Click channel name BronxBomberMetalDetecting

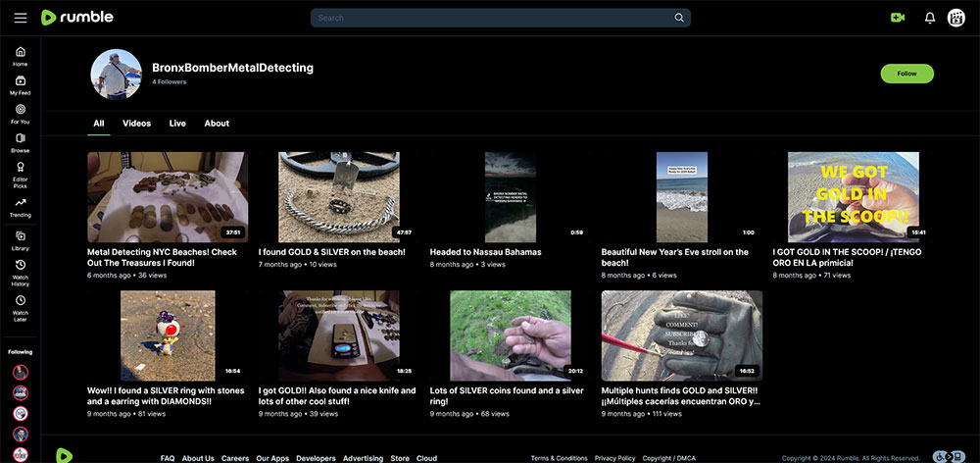click(x=232, y=68)
